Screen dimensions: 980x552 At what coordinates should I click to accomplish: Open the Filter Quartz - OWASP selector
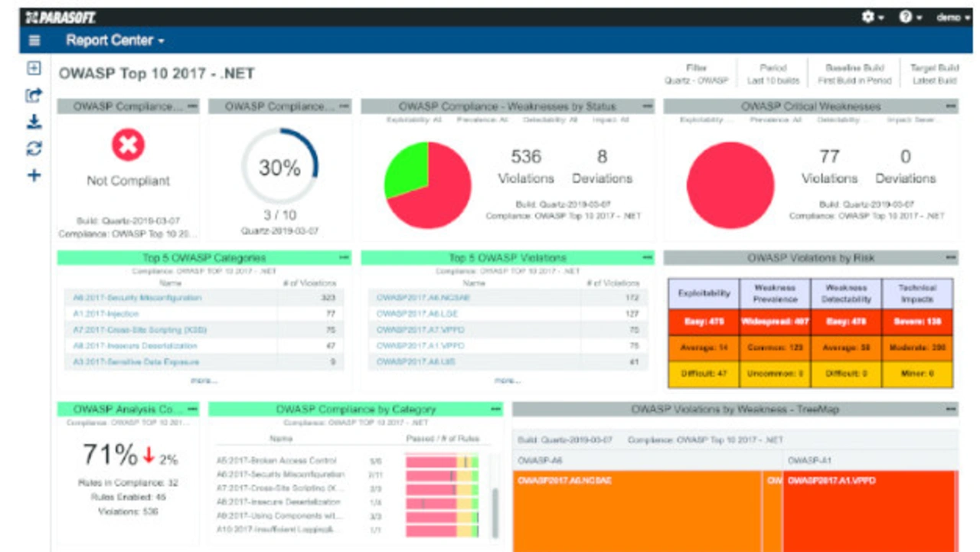[696, 74]
